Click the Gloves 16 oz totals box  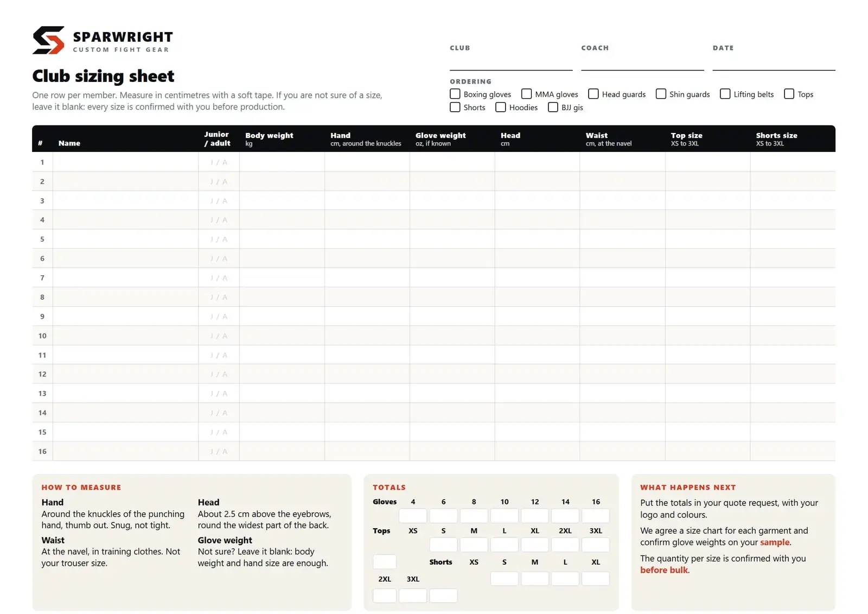[x=596, y=516]
